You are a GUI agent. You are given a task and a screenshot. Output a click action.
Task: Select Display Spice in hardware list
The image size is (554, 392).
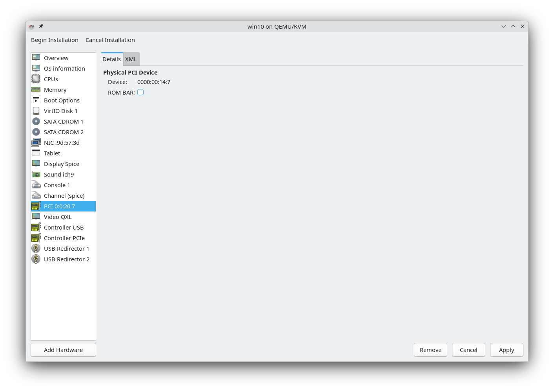(62, 164)
